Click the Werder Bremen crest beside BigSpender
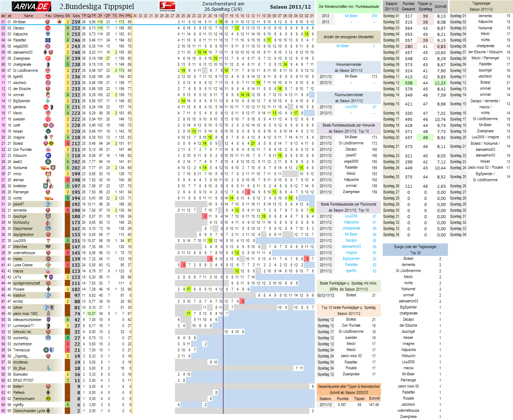This screenshot has width=513, height=420. 48,101
